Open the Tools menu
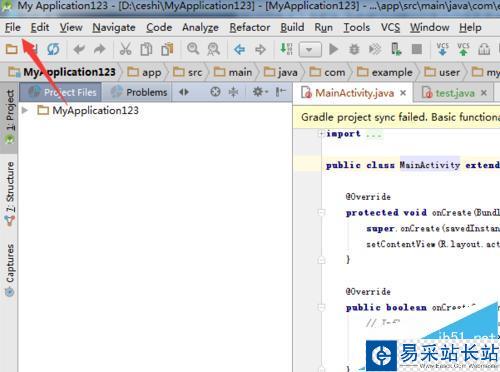Image resolution: width=500 pixels, height=372 pixels. 357,27
